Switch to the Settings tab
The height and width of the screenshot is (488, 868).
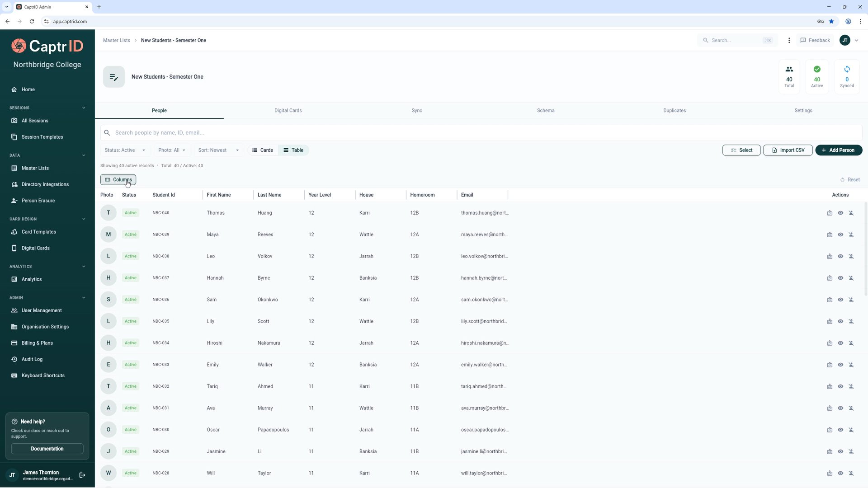(803, 111)
